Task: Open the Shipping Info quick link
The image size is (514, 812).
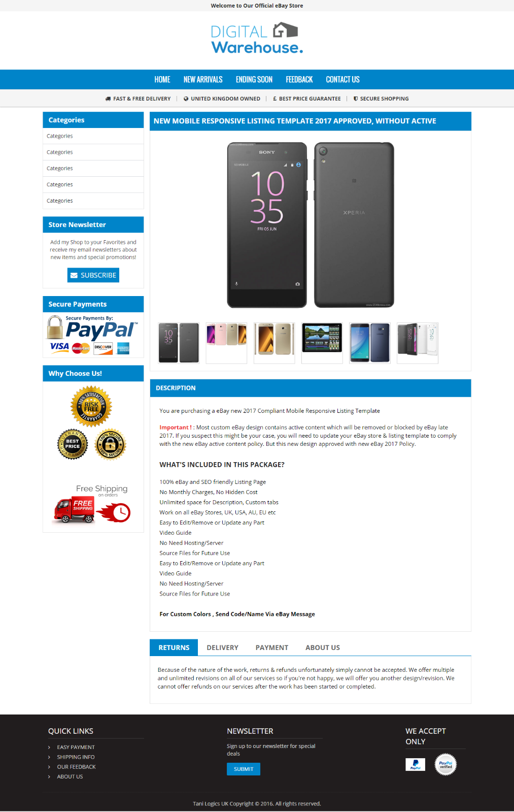Action: 76,757
